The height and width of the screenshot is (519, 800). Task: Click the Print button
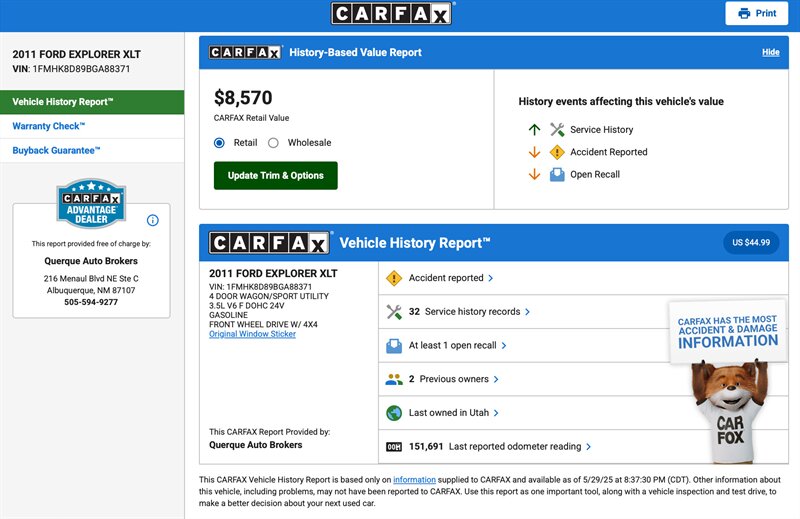(x=757, y=13)
